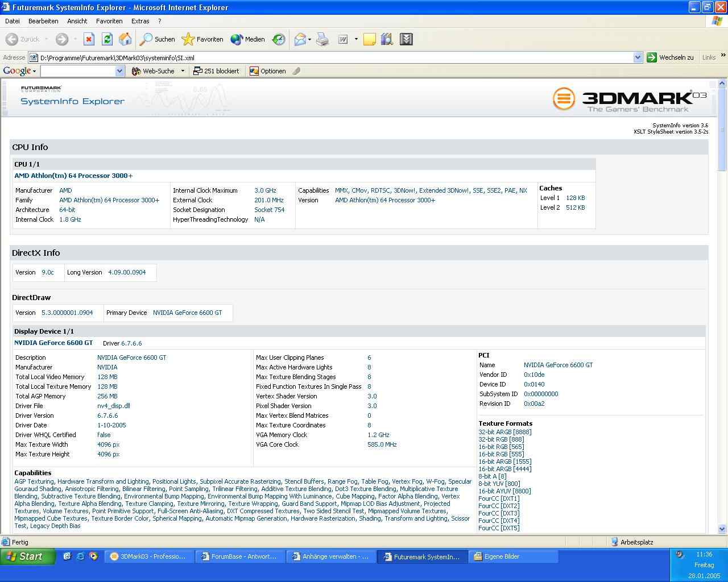
Task: Open the Medien media bar
Action: point(247,39)
